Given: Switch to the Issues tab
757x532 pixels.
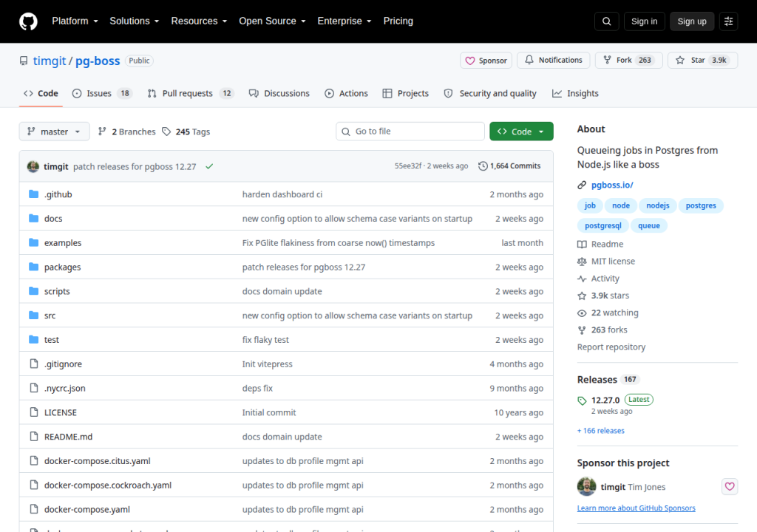Looking at the screenshot, I should point(102,94).
